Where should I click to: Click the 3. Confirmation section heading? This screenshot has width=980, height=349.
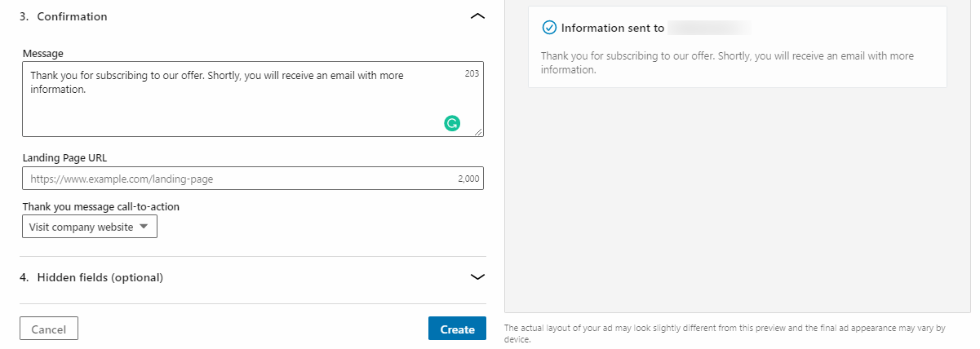(64, 16)
